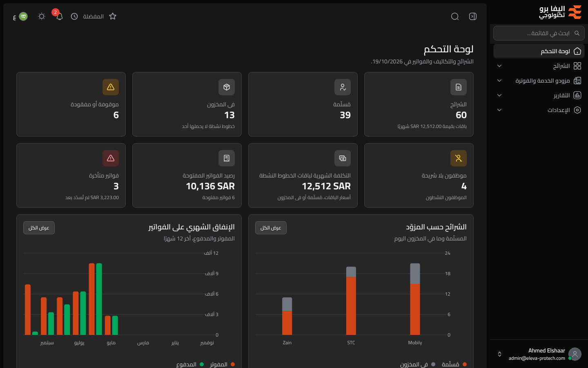Screen dimensions: 588x368
Task: Focus the sidebar search field ابحث في القائمة
Action: [539, 33]
